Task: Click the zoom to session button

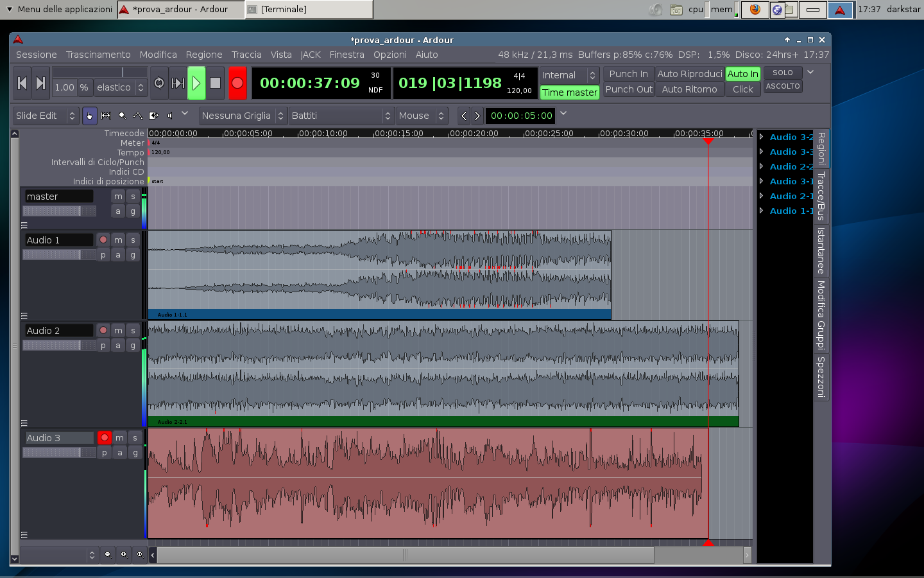Action: pyautogui.click(x=140, y=554)
